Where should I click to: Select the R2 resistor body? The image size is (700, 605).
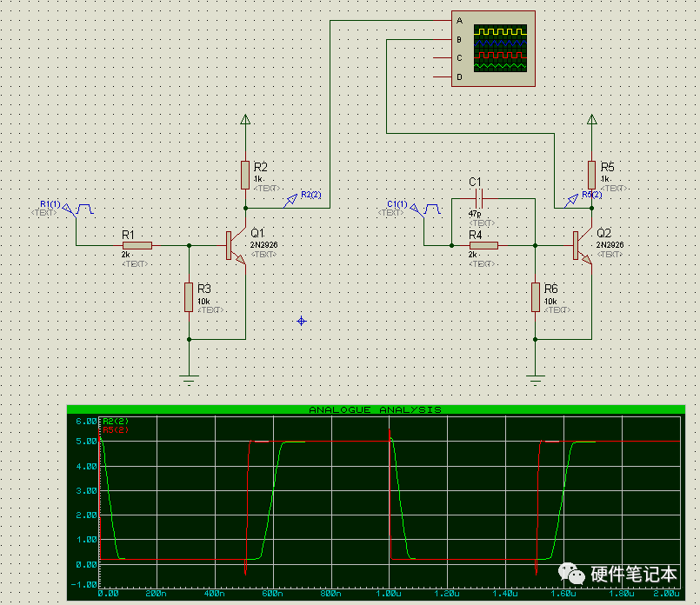[x=245, y=175]
